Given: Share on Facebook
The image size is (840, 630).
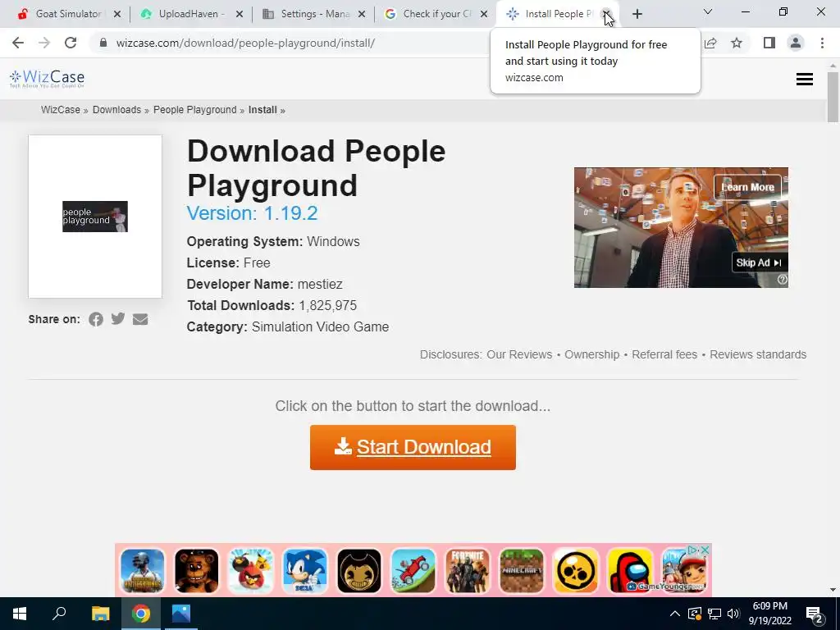Looking at the screenshot, I should (x=96, y=319).
